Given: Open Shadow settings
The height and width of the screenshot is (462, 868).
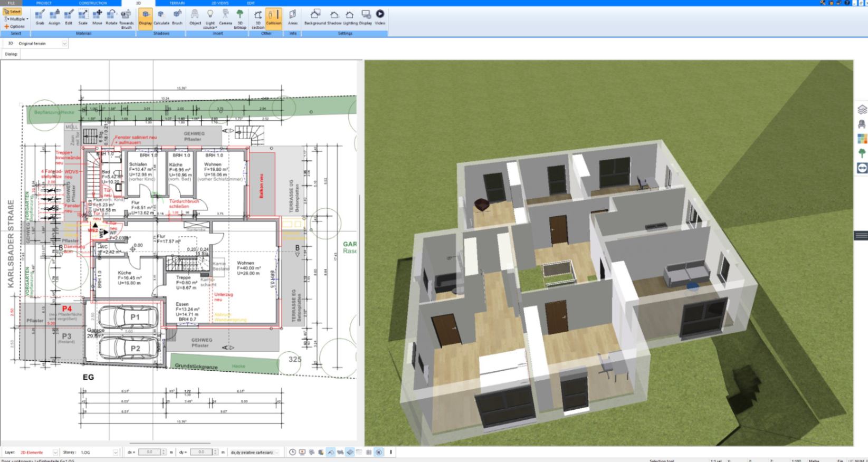Looking at the screenshot, I should point(334,17).
